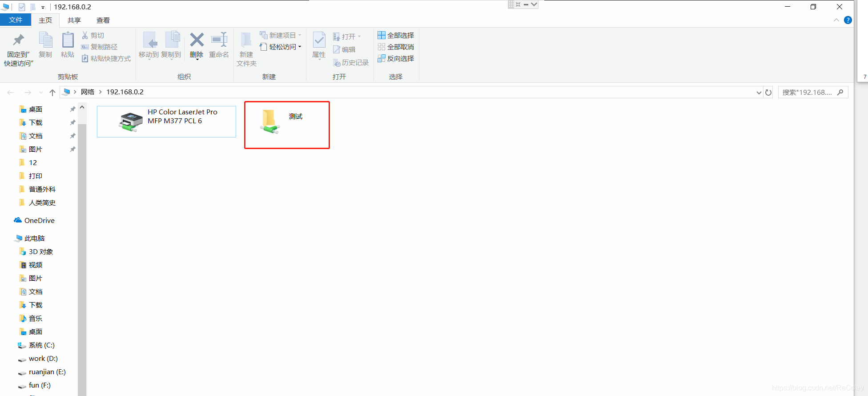Image resolution: width=868 pixels, height=396 pixels.
Task: Click navigation pane scrollbar up arrow
Action: (x=82, y=107)
